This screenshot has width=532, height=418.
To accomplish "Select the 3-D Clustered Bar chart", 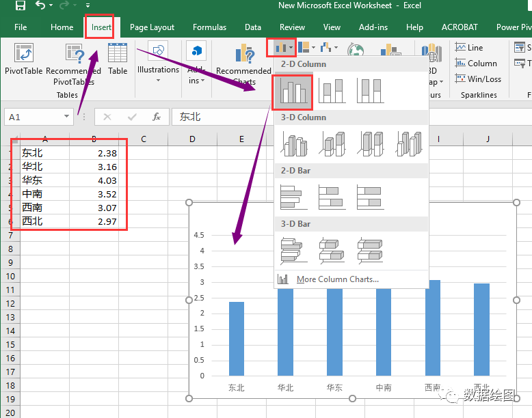I will pyautogui.click(x=293, y=251).
